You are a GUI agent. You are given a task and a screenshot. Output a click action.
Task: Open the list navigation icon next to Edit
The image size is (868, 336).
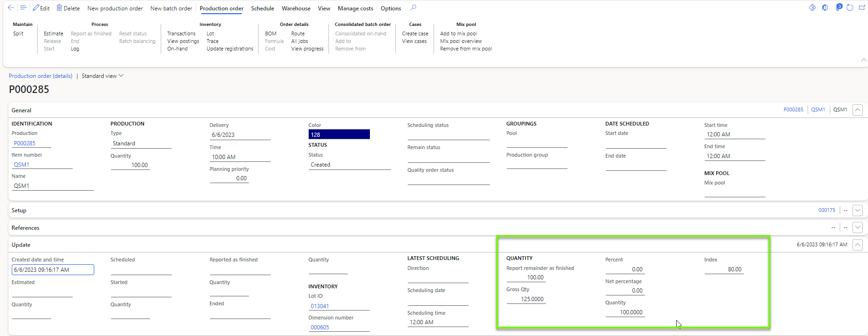tap(23, 8)
